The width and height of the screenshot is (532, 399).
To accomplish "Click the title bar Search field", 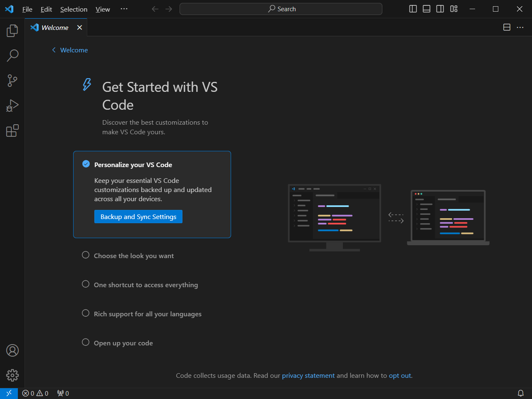I will tap(281, 9).
